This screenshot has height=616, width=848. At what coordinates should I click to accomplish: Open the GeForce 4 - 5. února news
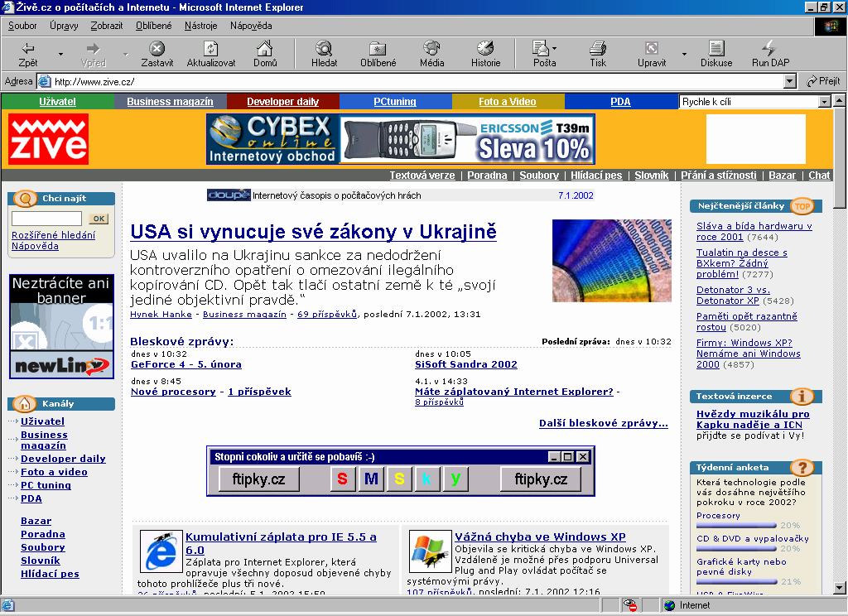pyautogui.click(x=186, y=364)
